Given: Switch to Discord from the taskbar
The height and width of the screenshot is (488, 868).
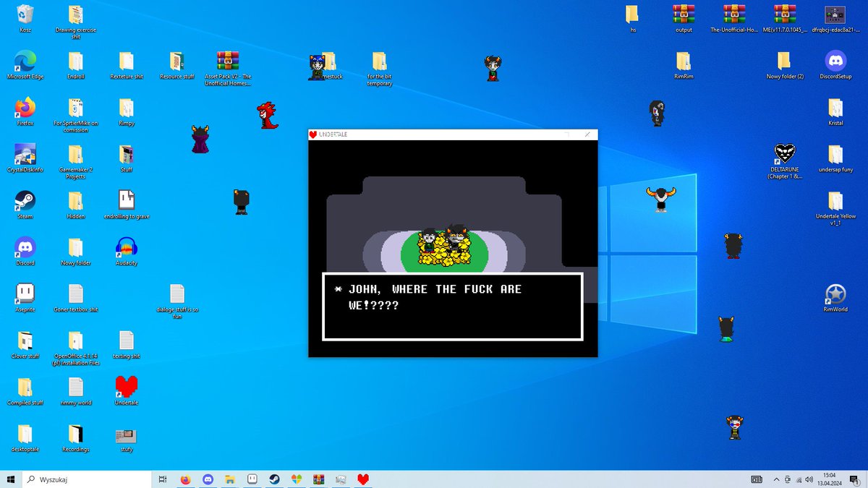Looking at the screenshot, I should pos(208,479).
